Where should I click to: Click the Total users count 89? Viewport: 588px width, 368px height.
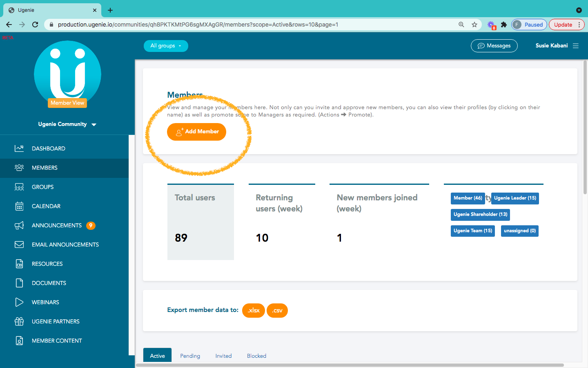tap(181, 238)
